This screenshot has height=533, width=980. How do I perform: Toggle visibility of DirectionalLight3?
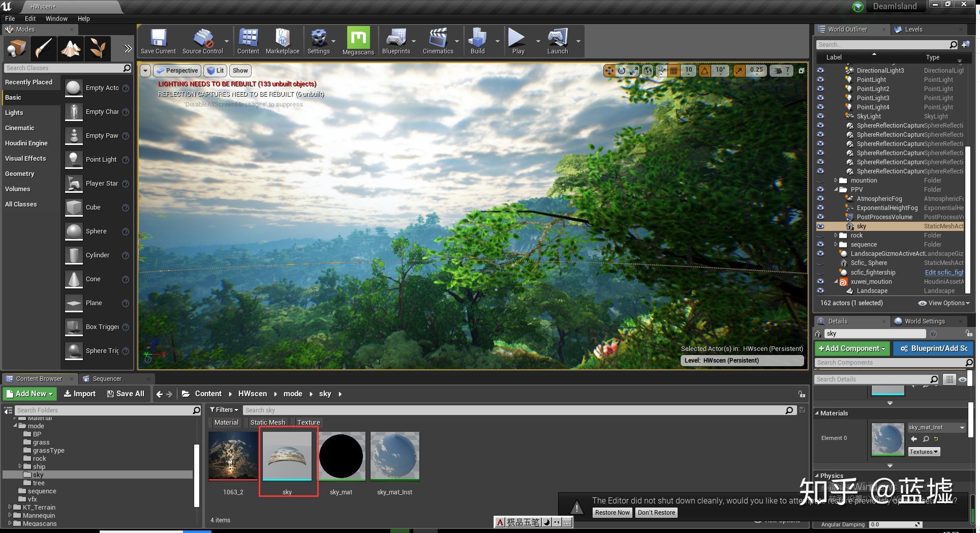pyautogui.click(x=820, y=71)
